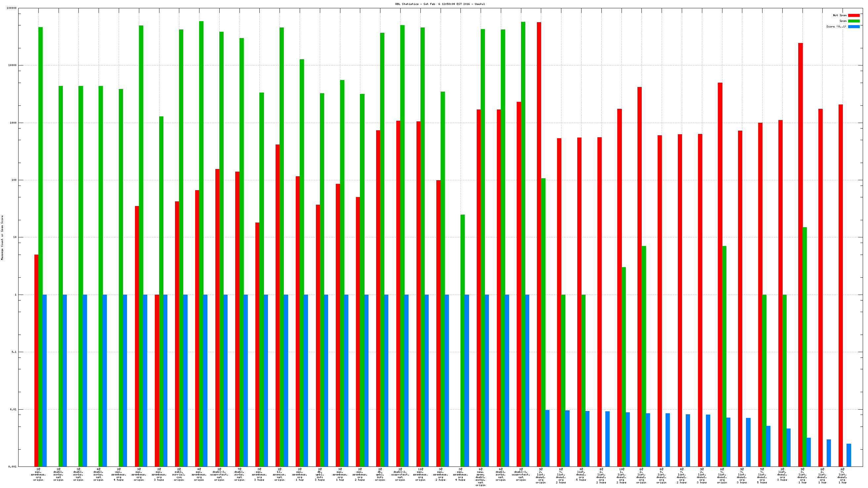Click the new.spam.dnsbl.sorbs.net origin label
The image size is (868, 488).
click(481, 477)
